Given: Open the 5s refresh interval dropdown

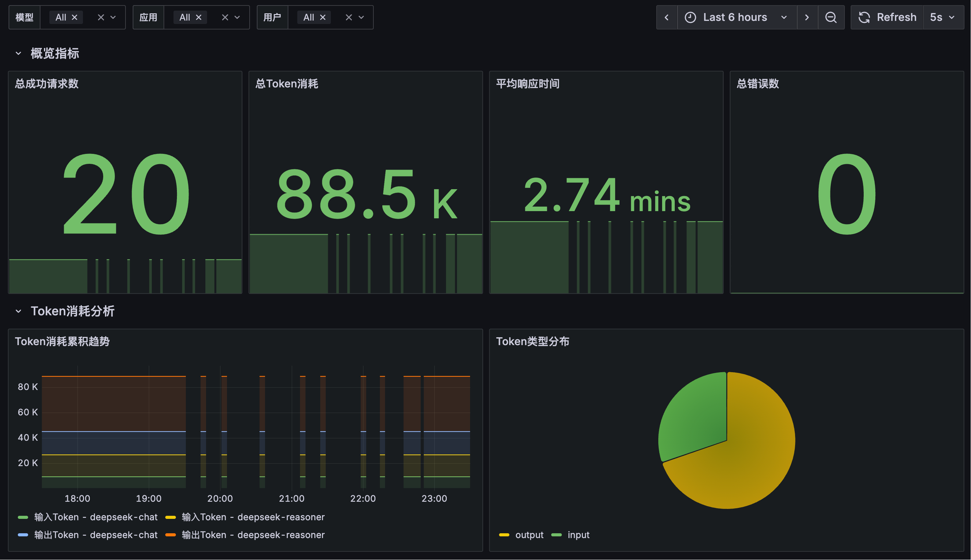Looking at the screenshot, I should (943, 17).
